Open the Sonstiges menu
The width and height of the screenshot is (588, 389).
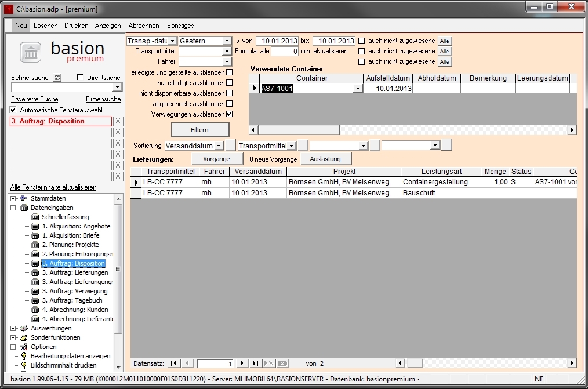(x=180, y=26)
